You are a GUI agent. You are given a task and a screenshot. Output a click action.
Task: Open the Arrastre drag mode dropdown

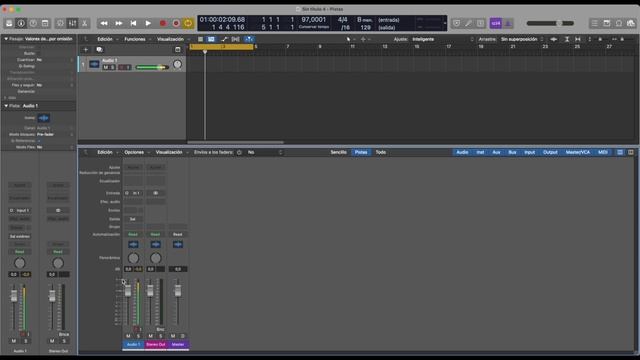[x=522, y=39]
